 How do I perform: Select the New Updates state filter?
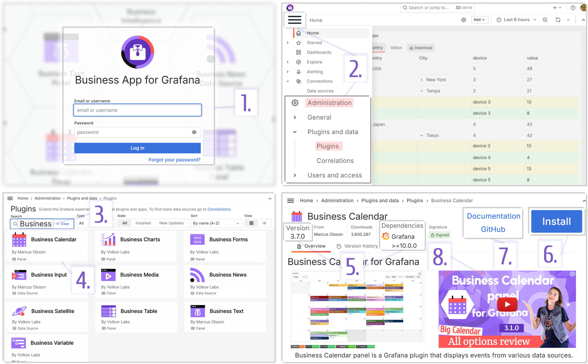(x=171, y=223)
